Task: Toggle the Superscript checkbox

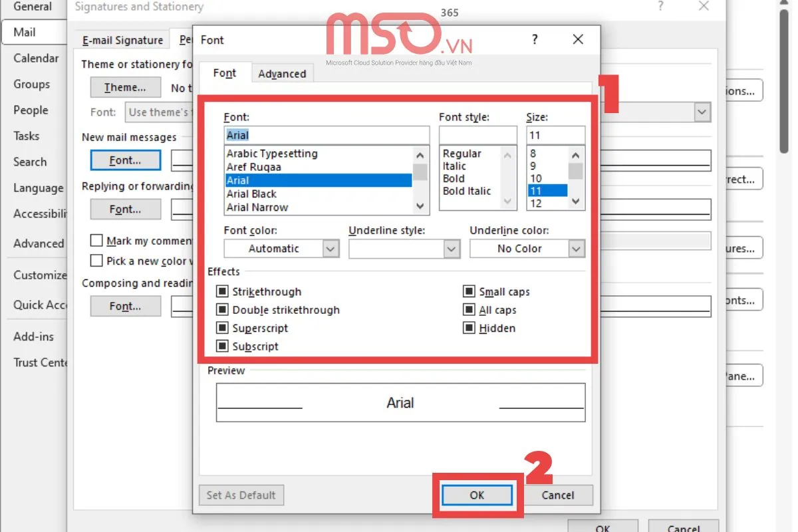Action: [222, 329]
